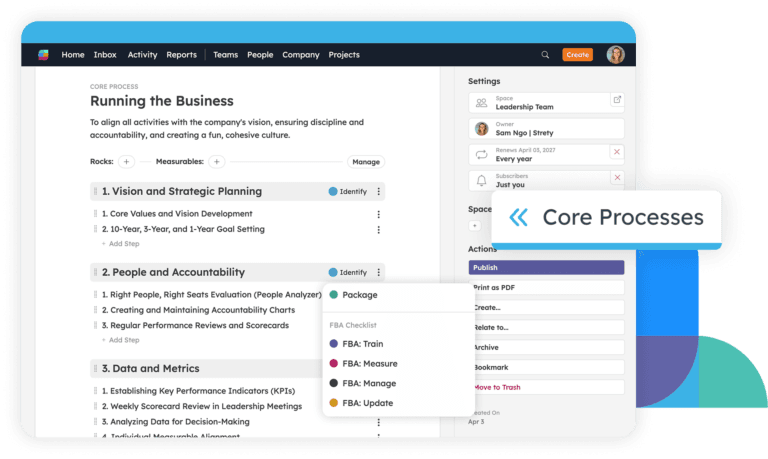Open Identify status dropdown for Vision section

(347, 191)
